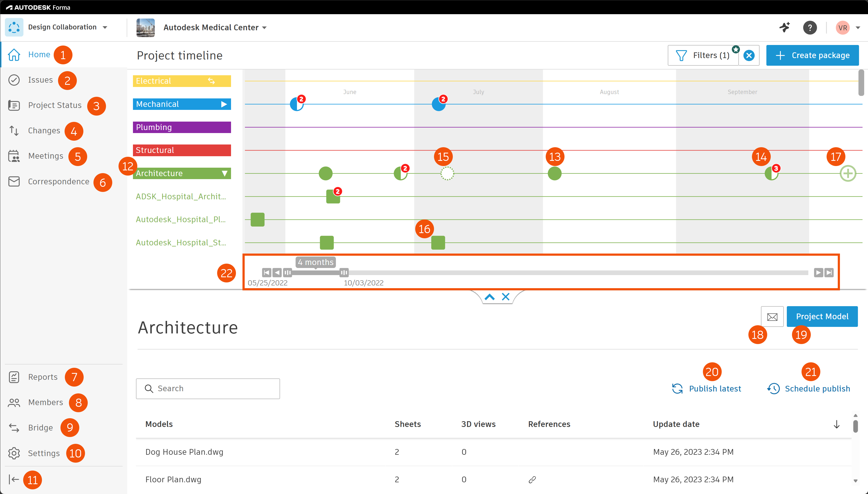
Task: Select first Architecture package in June
Action: point(326,173)
